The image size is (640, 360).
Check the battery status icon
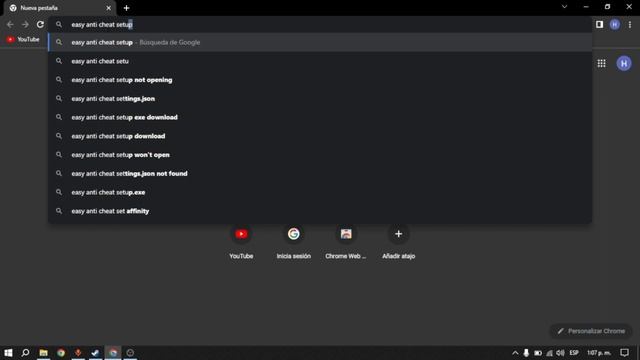point(538,353)
